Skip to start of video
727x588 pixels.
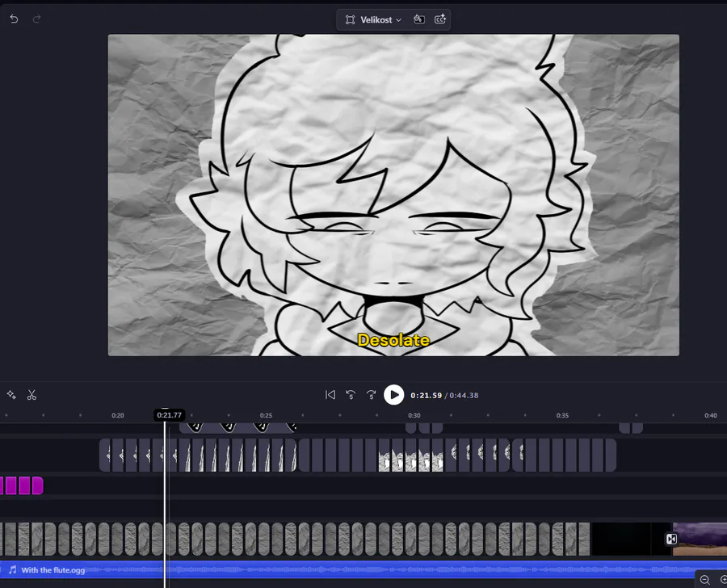[330, 395]
